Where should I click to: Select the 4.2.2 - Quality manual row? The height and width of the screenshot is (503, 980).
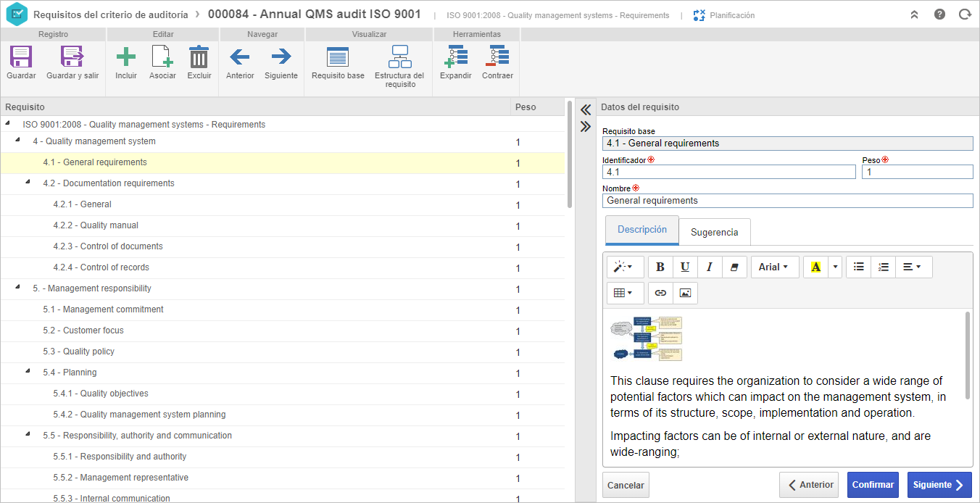[283, 226]
